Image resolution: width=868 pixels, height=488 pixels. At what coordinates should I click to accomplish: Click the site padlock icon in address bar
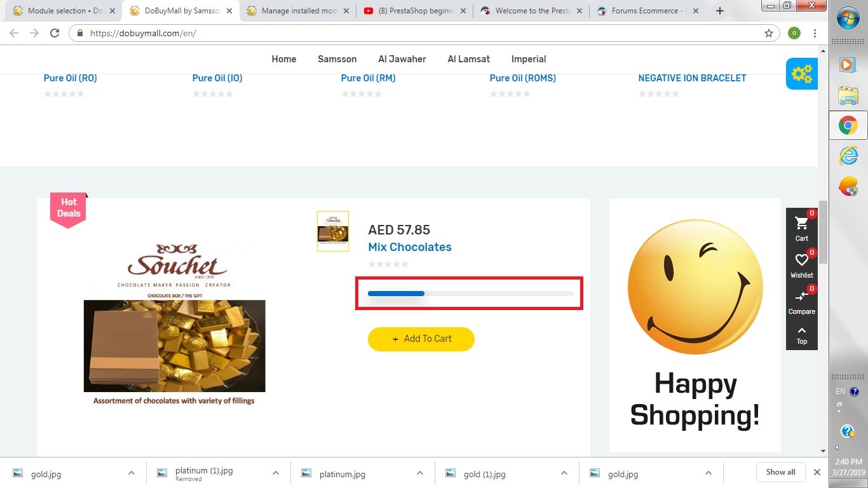pyautogui.click(x=80, y=33)
